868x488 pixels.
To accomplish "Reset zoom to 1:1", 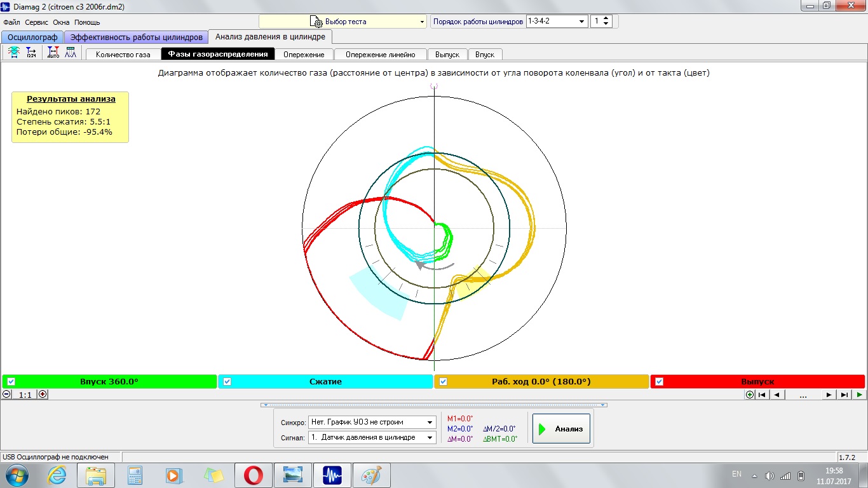I will [x=25, y=395].
